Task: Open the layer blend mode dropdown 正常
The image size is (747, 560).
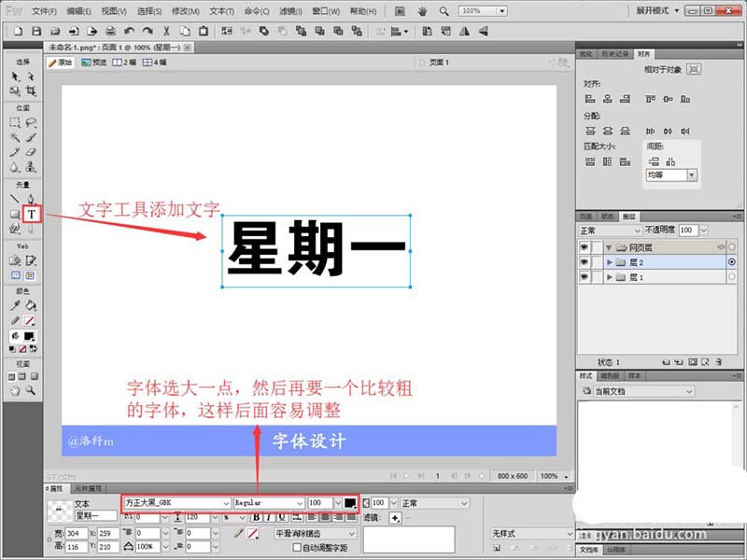Action: coord(611,231)
